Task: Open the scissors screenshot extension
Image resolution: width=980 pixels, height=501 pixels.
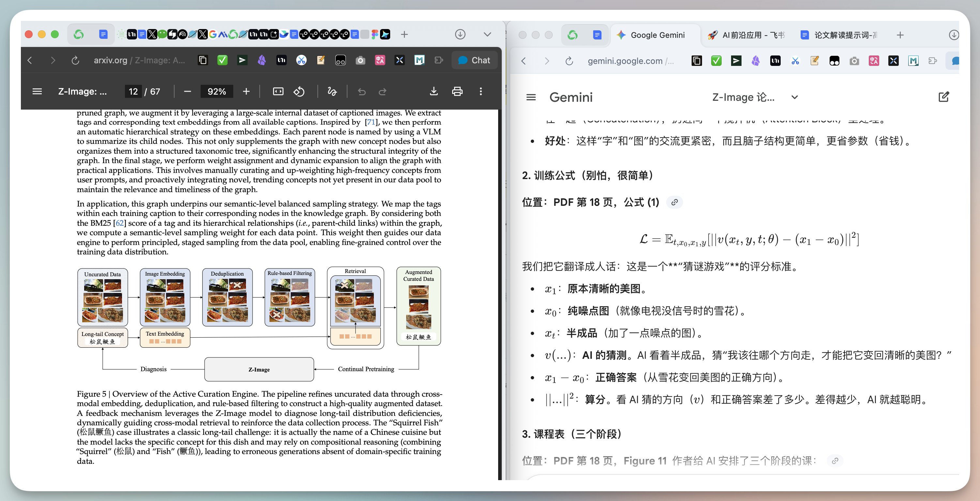Action: tap(301, 60)
